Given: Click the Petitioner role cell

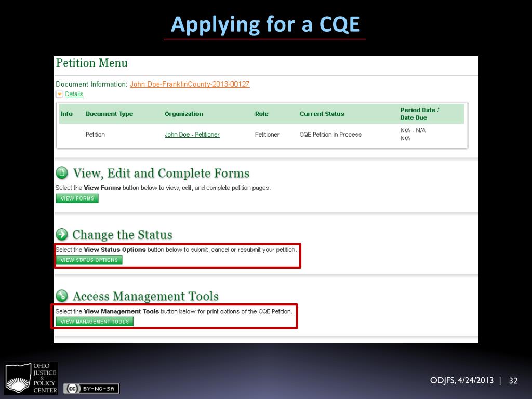Looking at the screenshot, I should 267,135.
